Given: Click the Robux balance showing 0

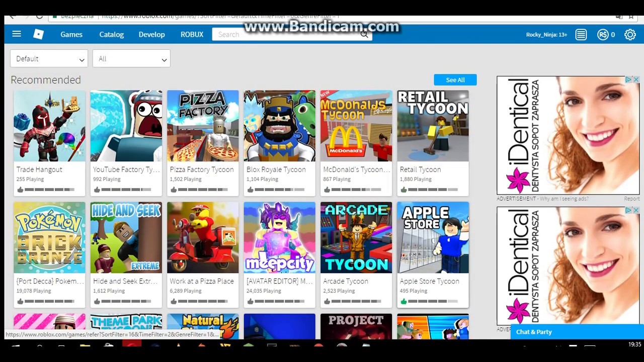Looking at the screenshot, I should [612, 35].
